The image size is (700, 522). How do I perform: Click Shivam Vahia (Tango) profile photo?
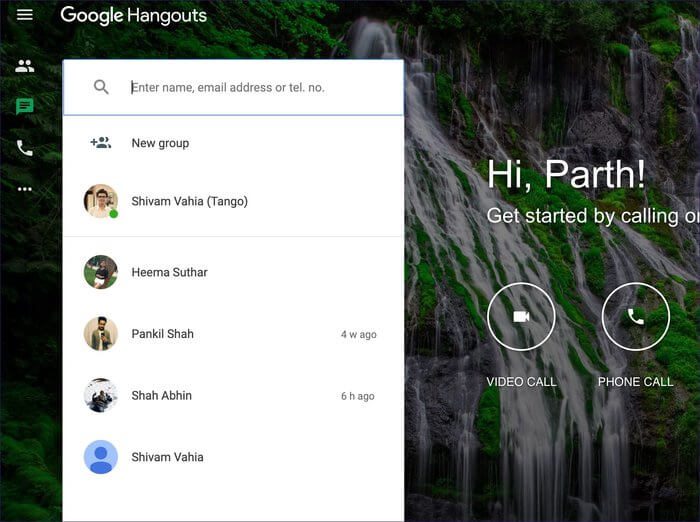click(x=101, y=201)
